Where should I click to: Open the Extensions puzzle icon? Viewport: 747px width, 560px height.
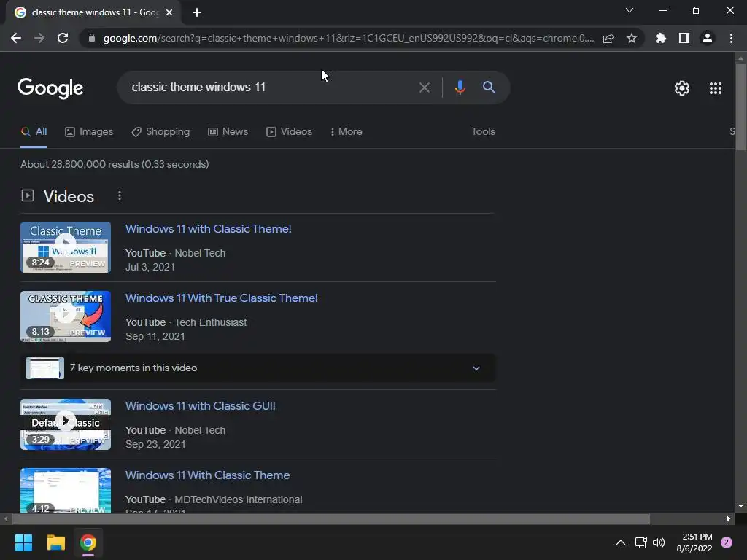[x=661, y=38]
